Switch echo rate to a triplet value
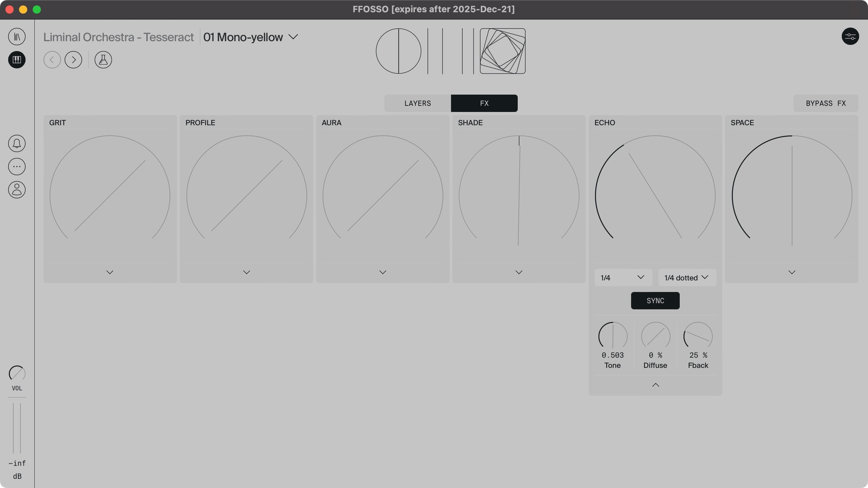The image size is (868, 488). tap(622, 277)
